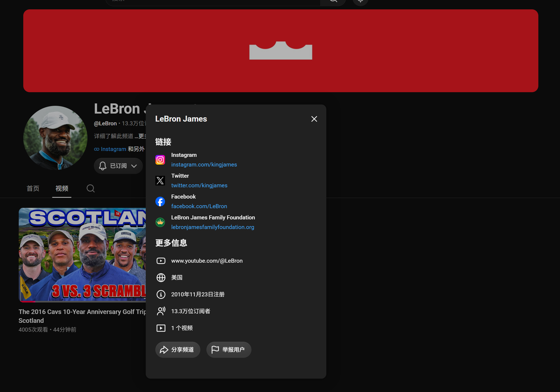Screen dimensions: 560x392
Task: Click the 详细了解此频道 description text
Action: 114,136
